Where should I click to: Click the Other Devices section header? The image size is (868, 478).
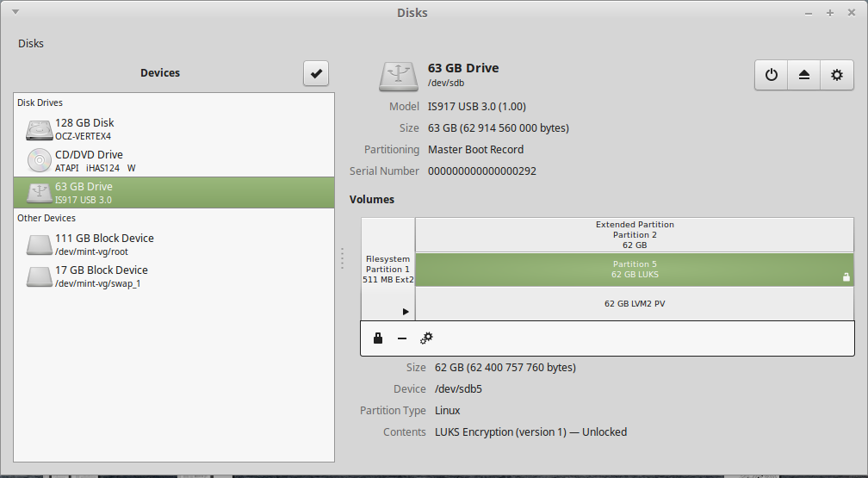46,218
